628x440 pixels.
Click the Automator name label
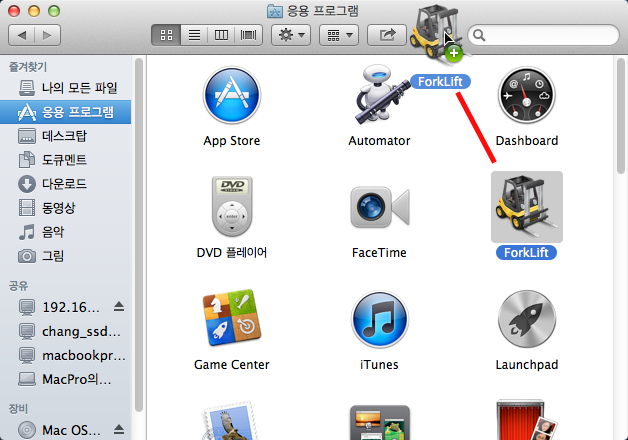(x=379, y=141)
